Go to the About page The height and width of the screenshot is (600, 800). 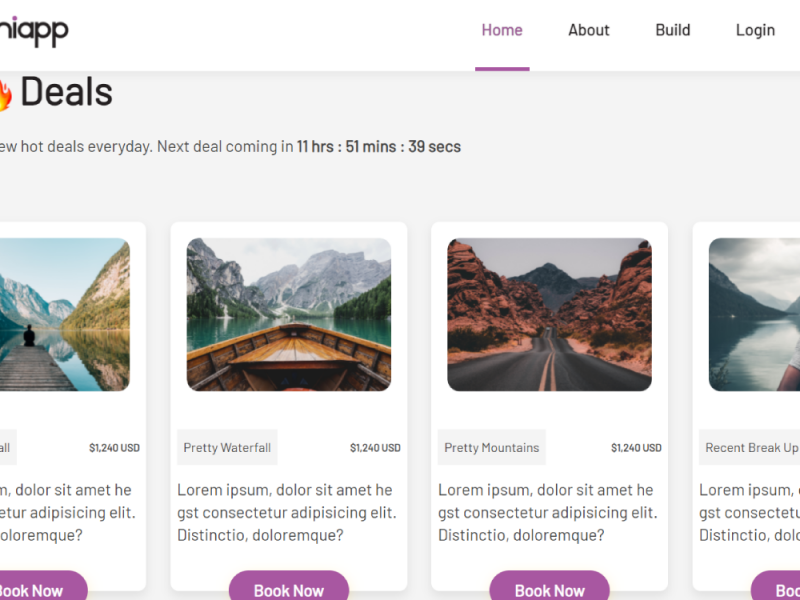click(x=588, y=30)
